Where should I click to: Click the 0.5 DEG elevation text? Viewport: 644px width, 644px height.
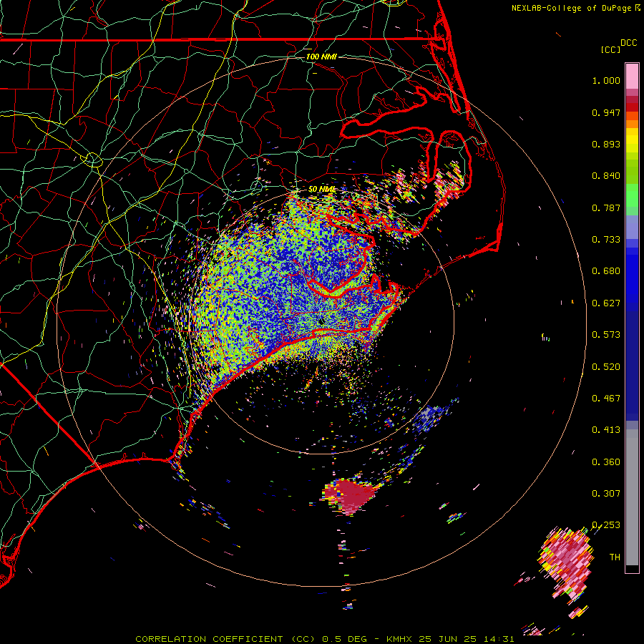click(343, 639)
